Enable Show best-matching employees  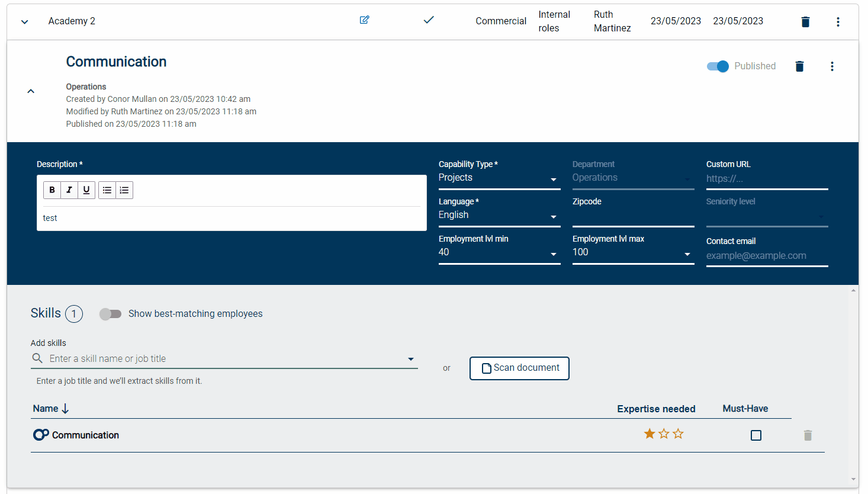click(x=110, y=314)
